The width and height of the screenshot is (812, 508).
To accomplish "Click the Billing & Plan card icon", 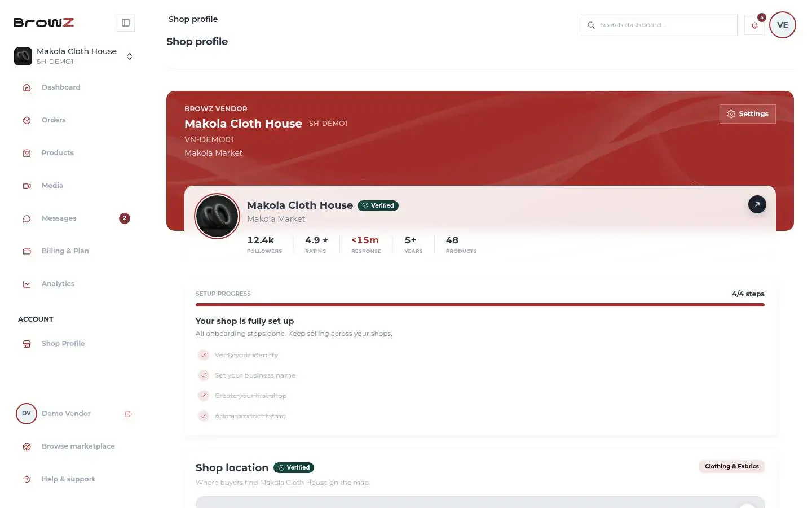I will [27, 251].
